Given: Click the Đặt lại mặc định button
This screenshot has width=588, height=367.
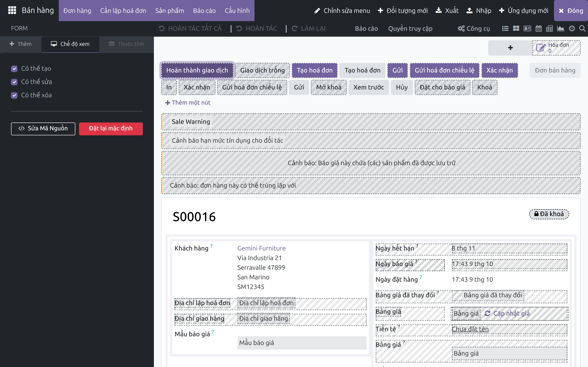Looking at the screenshot, I should (x=111, y=129).
